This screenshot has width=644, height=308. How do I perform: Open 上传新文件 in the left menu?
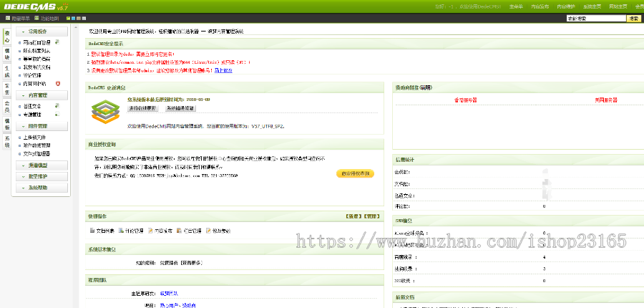coord(34,138)
